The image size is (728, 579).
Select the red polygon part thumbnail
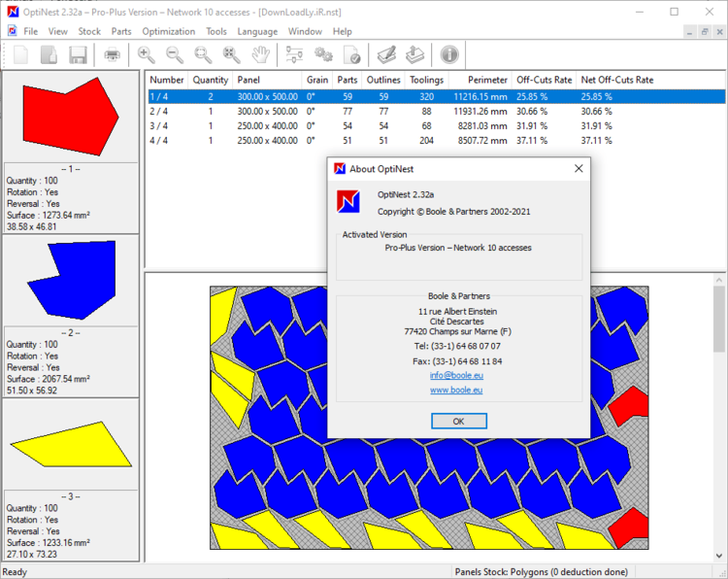click(x=70, y=117)
